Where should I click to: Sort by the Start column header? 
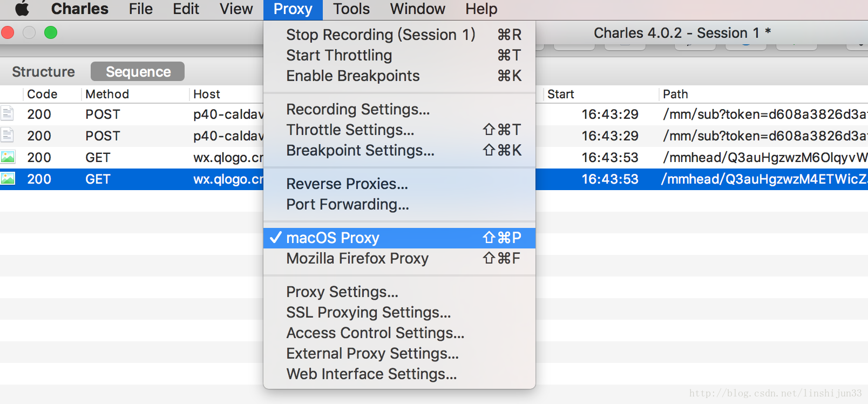(x=560, y=94)
